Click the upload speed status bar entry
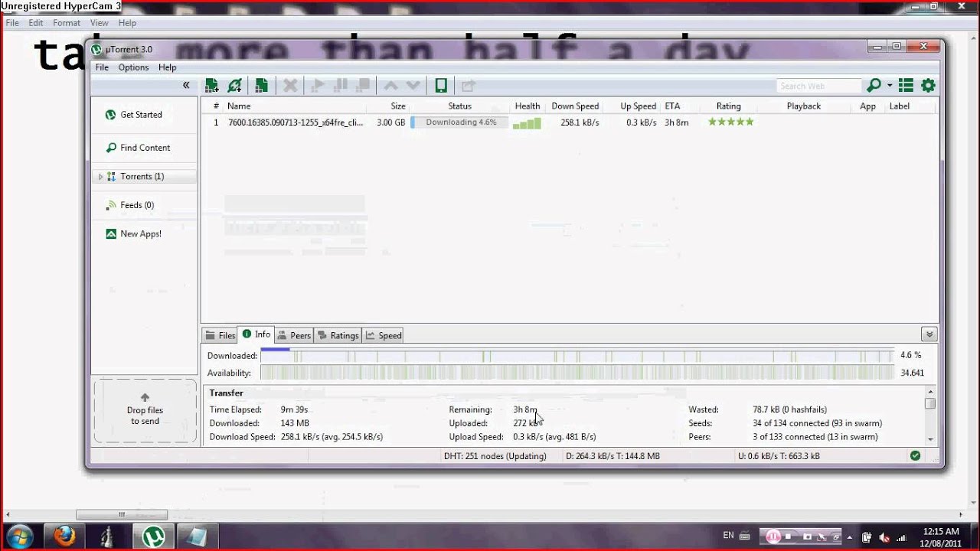980x551 pixels. 779,456
